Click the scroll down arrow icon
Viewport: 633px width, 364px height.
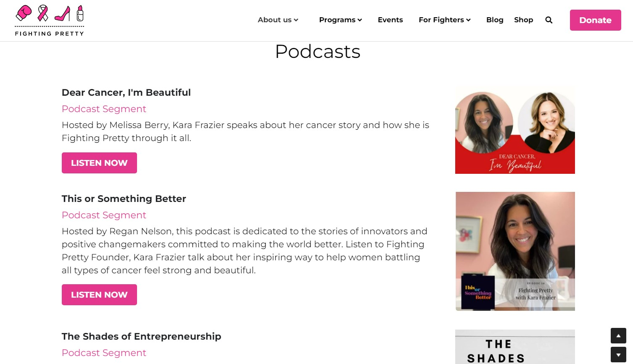pyautogui.click(x=618, y=354)
